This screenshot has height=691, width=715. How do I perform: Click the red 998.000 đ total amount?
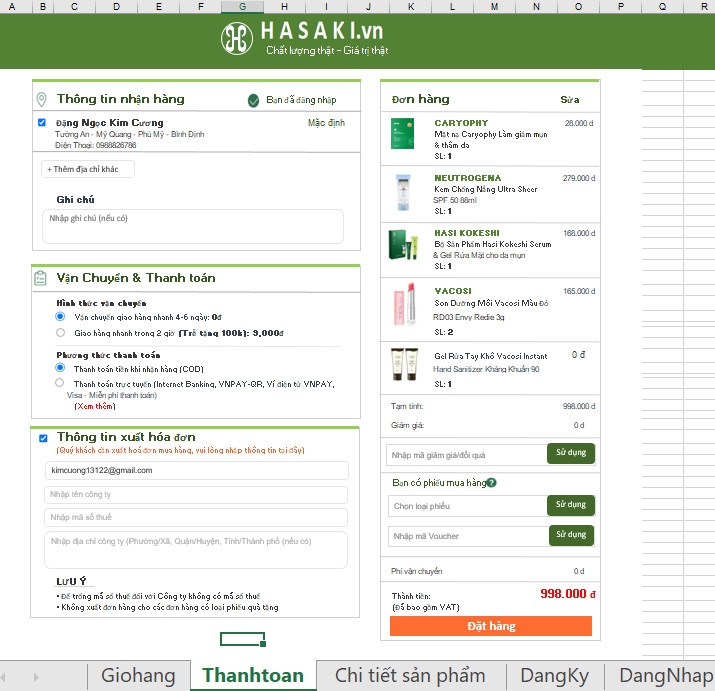point(568,593)
